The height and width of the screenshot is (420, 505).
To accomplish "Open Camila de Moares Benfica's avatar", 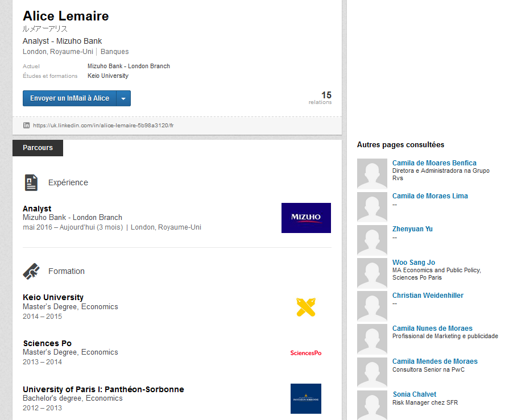I will 372,173.
